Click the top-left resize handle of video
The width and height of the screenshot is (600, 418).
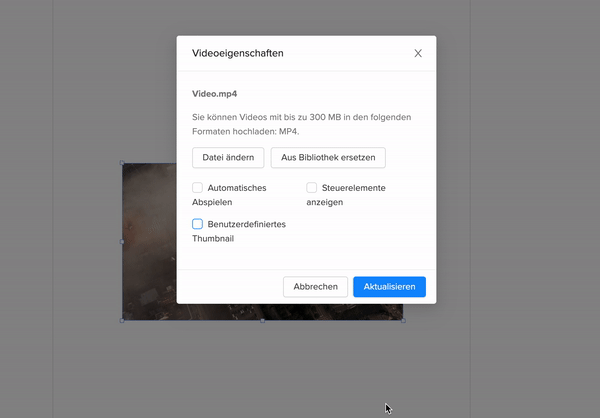click(x=123, y=163)
